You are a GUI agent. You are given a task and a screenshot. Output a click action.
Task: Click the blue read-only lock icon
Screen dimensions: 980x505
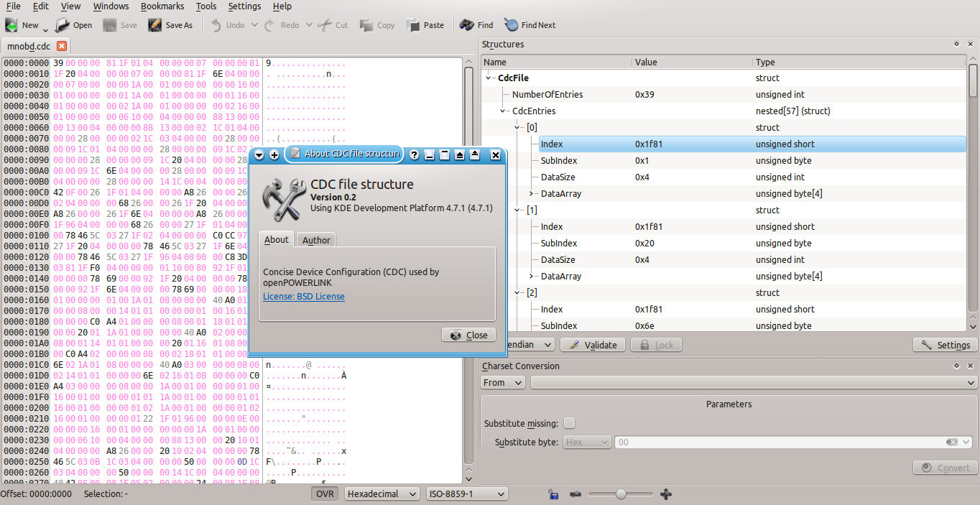553,494
